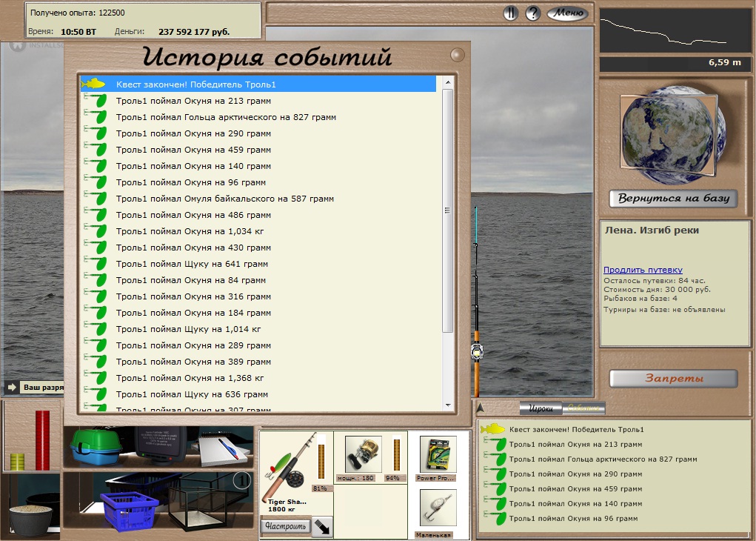Click yellow fish icon in history's quest row
Image resolution: width=756 pixels, height=541 pixels.
[x=93, y=84]
